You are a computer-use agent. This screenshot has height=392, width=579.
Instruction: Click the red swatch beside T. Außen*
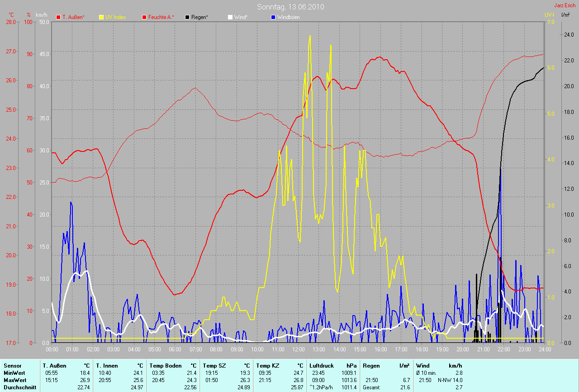point(58,17)
